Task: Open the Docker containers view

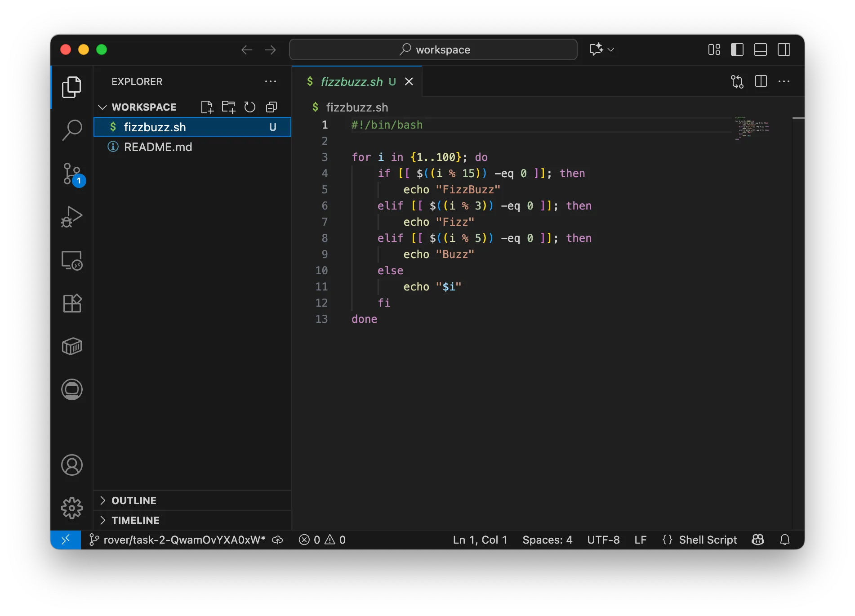Action: tap(72, 346)
